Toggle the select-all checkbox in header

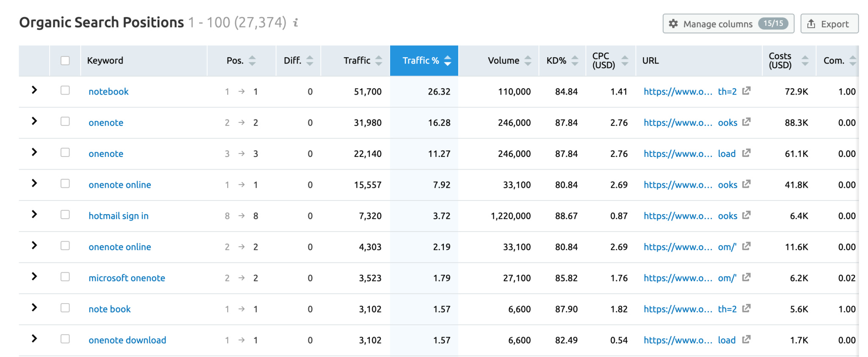65,61
